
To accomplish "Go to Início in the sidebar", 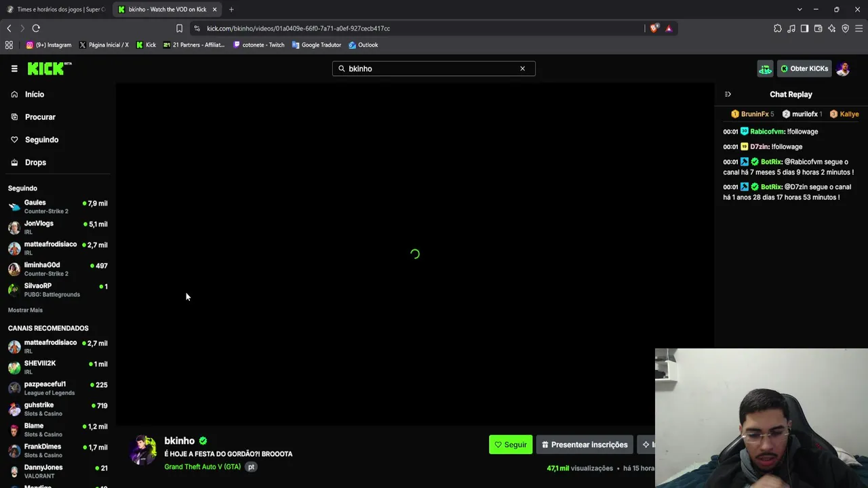I will pos(34,94).
